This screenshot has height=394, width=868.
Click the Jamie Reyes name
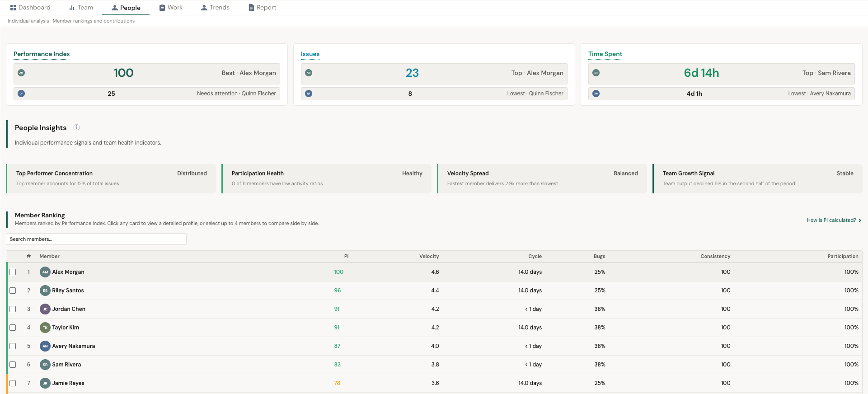68,383
